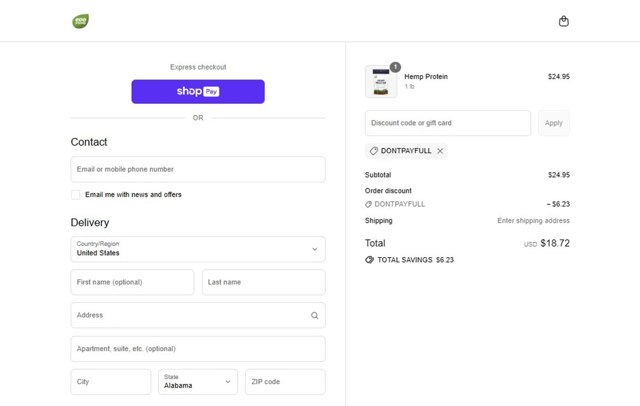640x406 pixels.
Task: Enable Email me with news and offers
Action: pos(76,195)
